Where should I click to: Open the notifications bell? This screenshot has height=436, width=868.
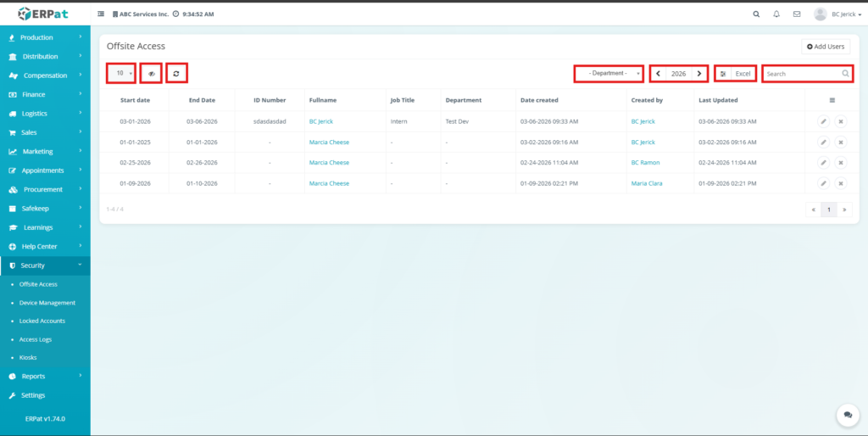tap(776, 14)
